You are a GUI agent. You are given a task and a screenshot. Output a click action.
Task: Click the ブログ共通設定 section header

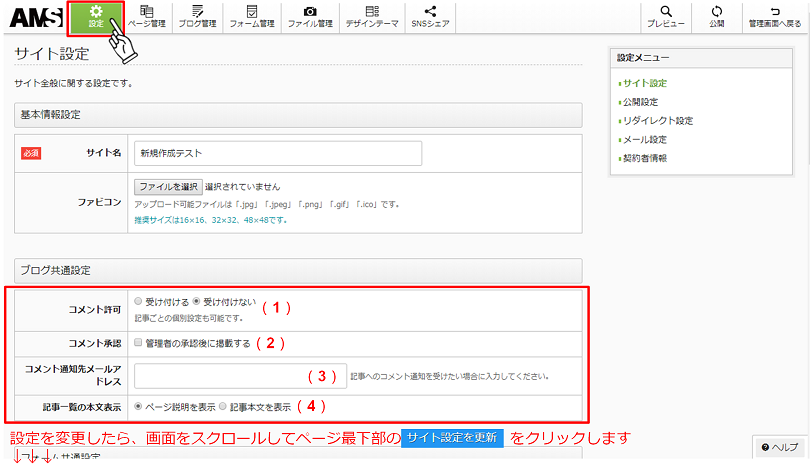coord(298,271)
